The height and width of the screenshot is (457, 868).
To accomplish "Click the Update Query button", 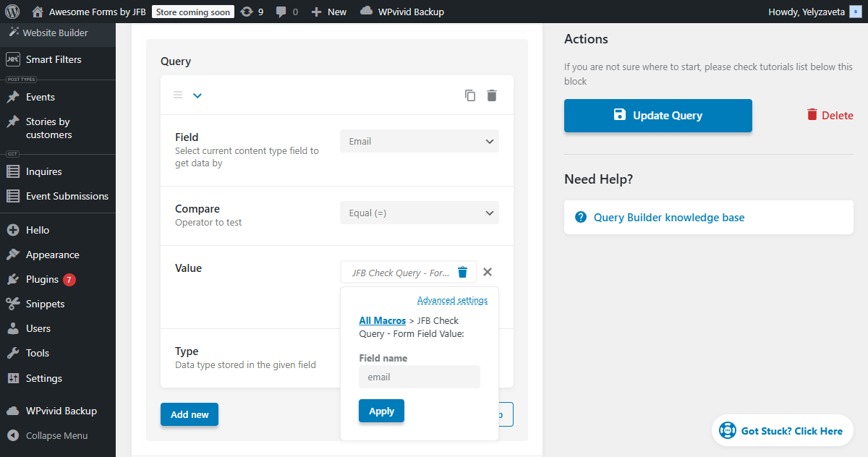I will point(658,116).
